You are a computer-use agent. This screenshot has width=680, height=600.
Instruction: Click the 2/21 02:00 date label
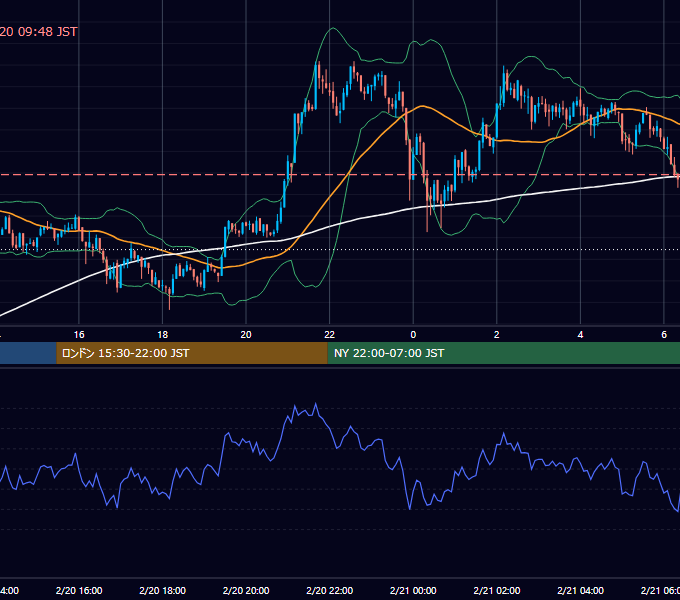497,590
